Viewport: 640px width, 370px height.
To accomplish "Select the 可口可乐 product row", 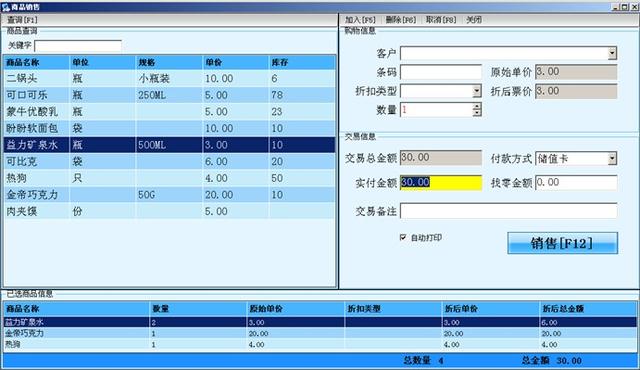I will [170, 95].
